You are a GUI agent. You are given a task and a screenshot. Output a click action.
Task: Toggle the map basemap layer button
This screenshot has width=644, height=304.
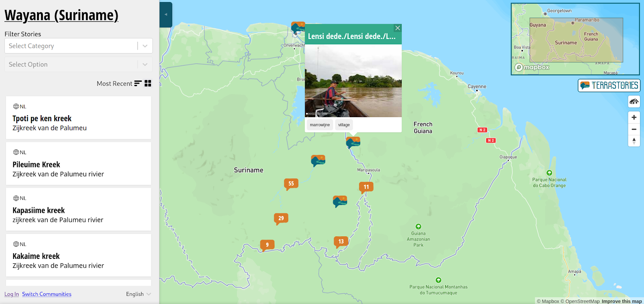tap(634, 101)
